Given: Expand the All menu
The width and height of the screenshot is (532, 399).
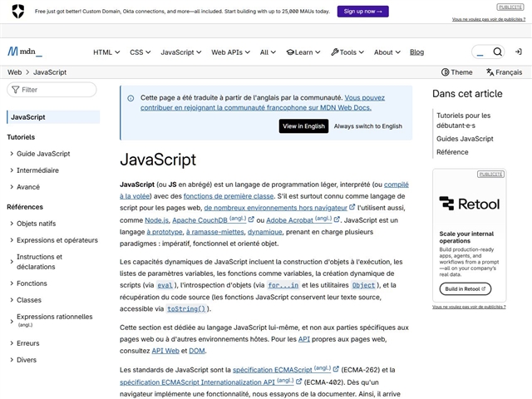Looking at the screenshot, I should point(268,52).
